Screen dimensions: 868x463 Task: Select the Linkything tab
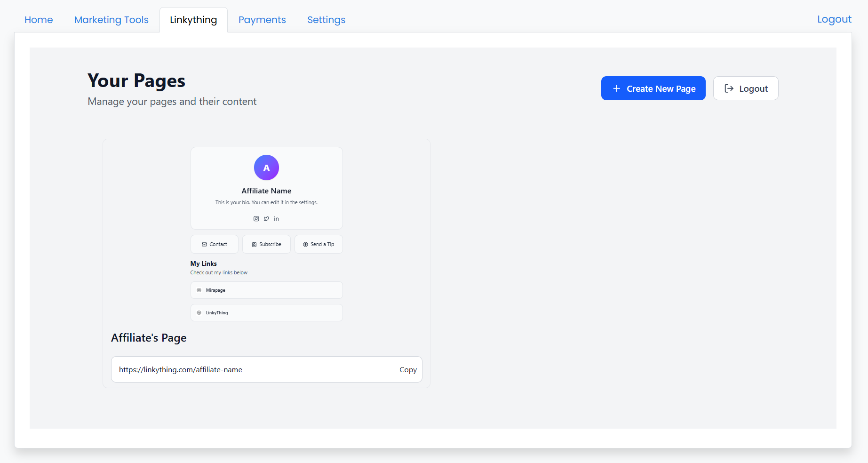point(193,20)
